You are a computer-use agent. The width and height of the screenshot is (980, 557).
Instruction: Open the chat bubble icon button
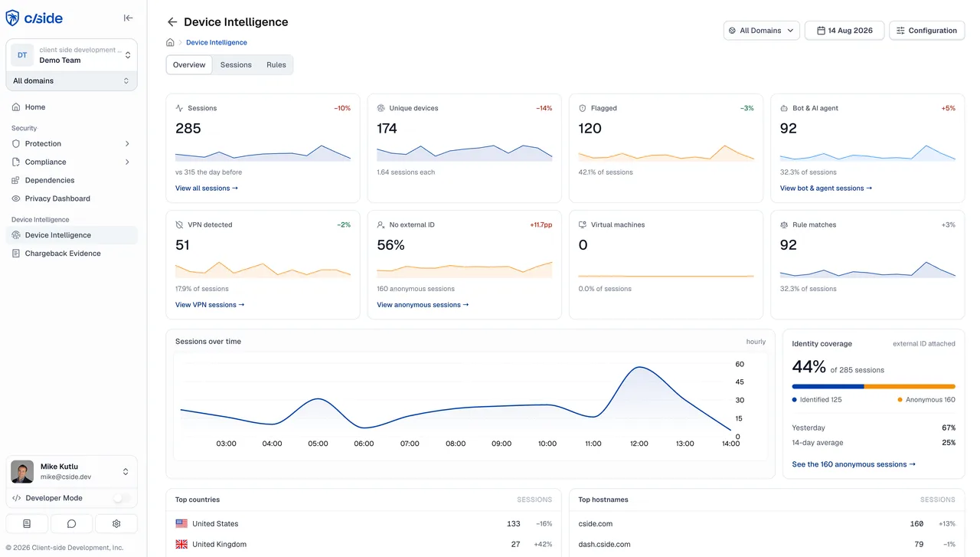pos(71,524)
